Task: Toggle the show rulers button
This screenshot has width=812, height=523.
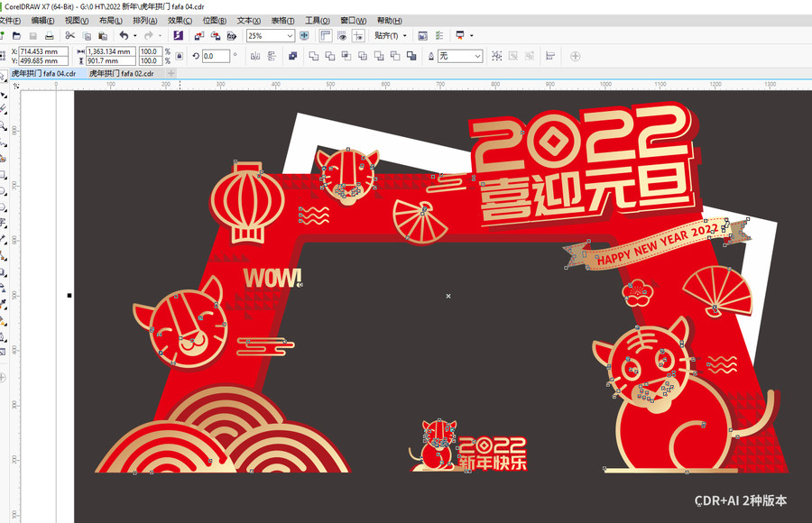Action: pyautogui.click(x=326, y=36)
